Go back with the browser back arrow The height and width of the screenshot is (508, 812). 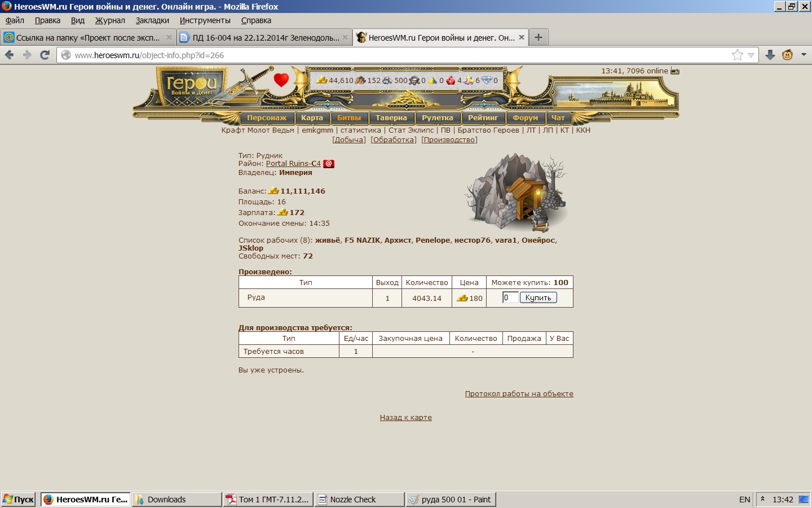click(9, 55)
